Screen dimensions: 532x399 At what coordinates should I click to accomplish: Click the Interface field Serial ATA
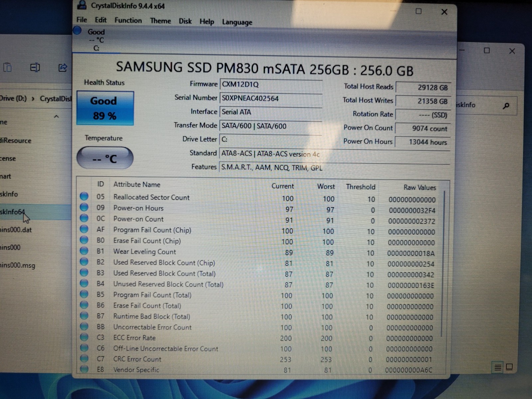(x=271, y=112)
